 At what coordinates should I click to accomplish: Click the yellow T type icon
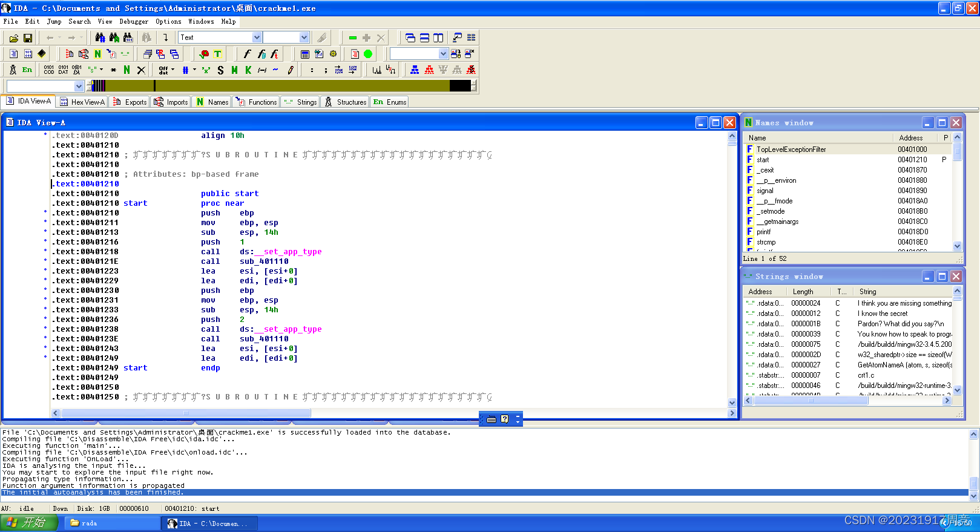[218, 54]
